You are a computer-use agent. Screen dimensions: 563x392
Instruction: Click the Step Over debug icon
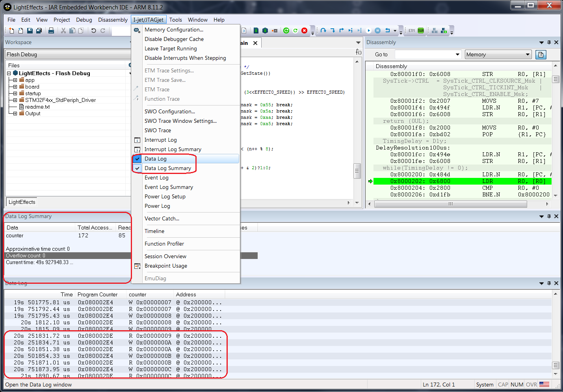coord(323,31)
